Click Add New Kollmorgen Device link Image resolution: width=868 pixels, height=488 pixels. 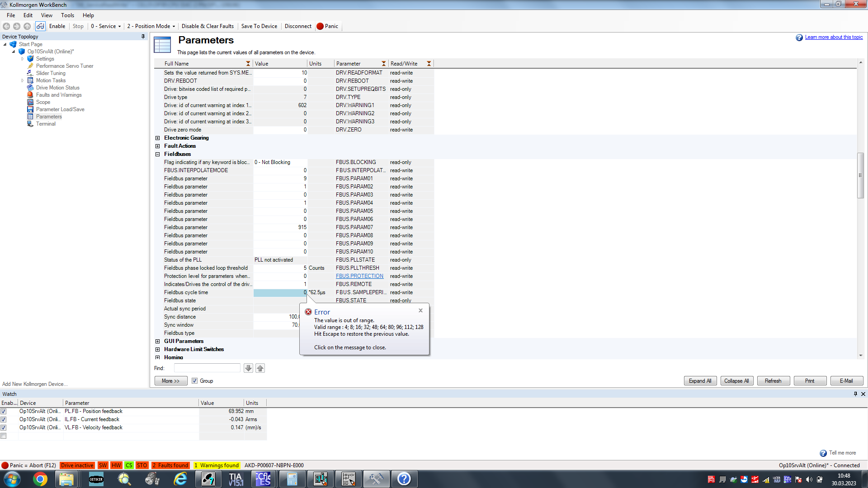click(35, 384)
